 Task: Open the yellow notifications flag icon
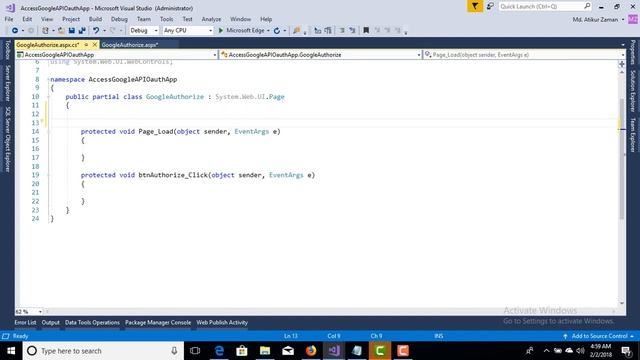coord(475,6)
